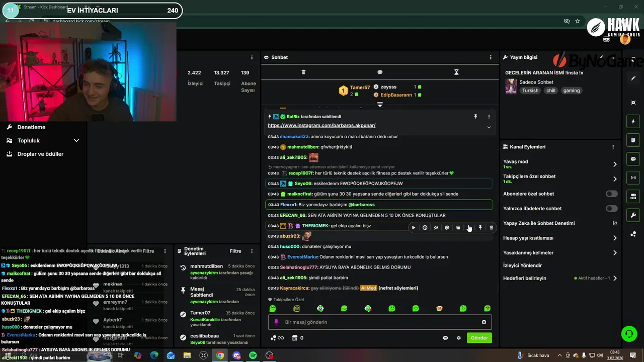
Task: Click gaming tag chip
Action: click(x=572, y=90)
